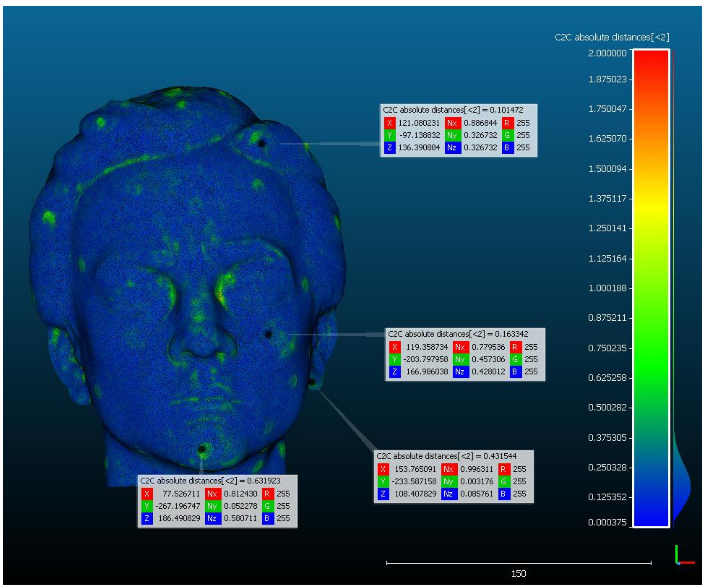Image resolution: width=707 pixels, height=588 pixels.
Task: Click the red X icon in the 0.101472 label
Action: (x=390, y=123)
